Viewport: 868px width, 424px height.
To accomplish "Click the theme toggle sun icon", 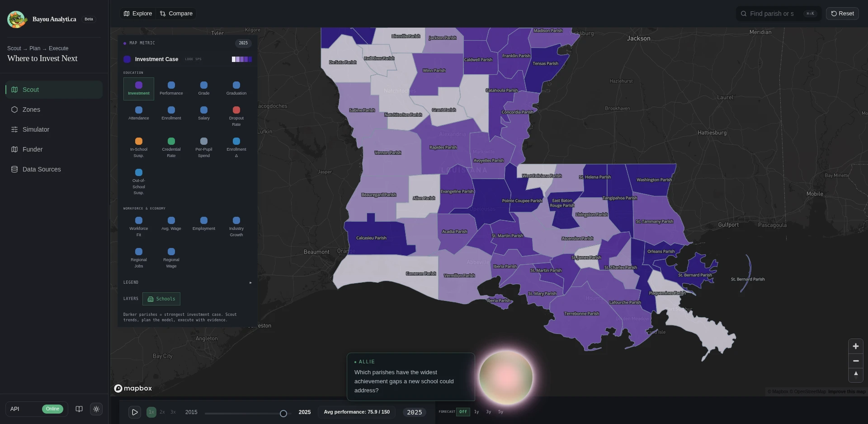I will [96, 409].
